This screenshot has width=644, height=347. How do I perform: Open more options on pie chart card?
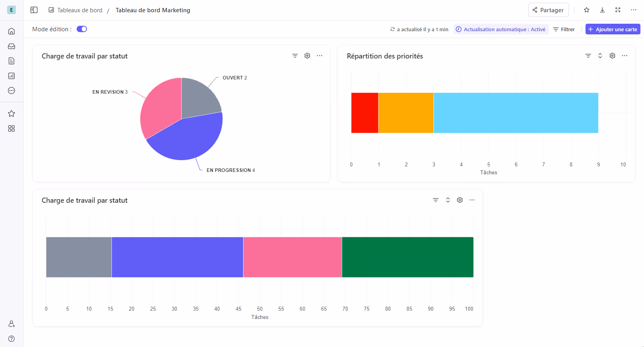(320, 56)
